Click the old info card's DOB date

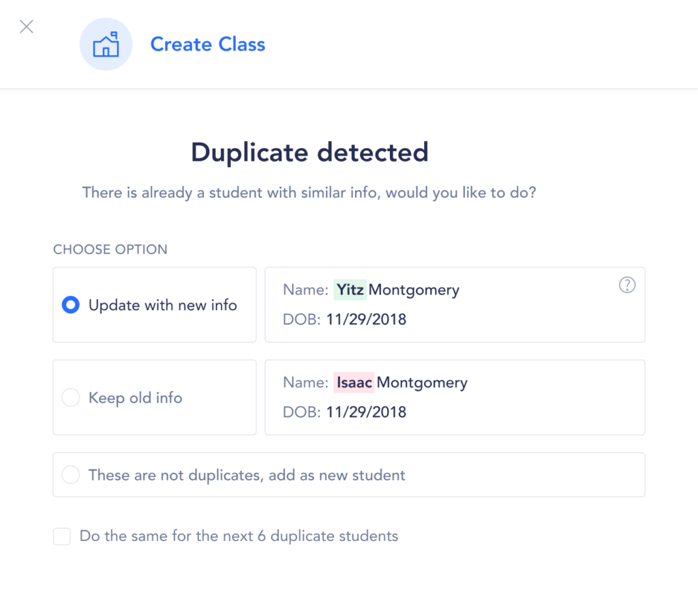[366, 412]
